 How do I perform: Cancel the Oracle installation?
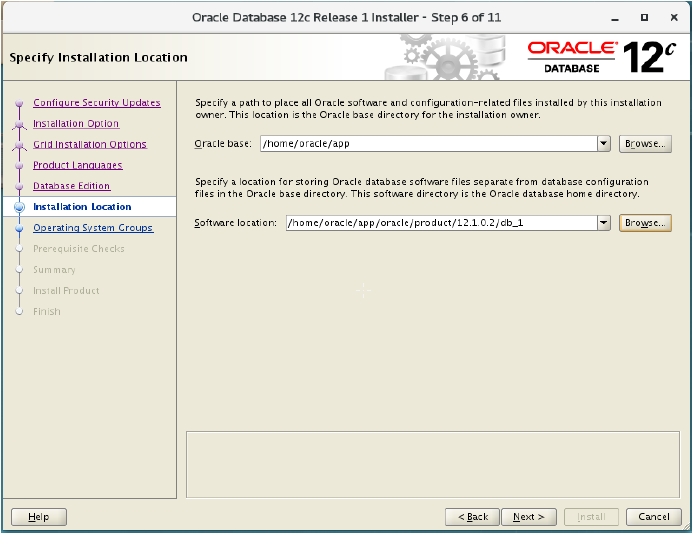coord(654,517)
